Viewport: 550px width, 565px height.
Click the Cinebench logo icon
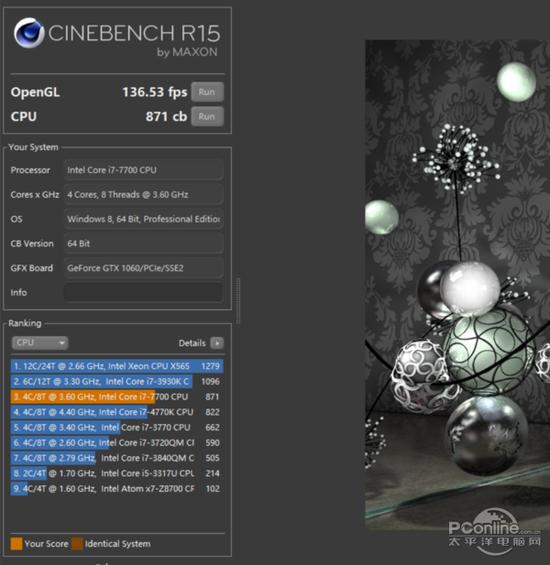[x=29, y=32]
